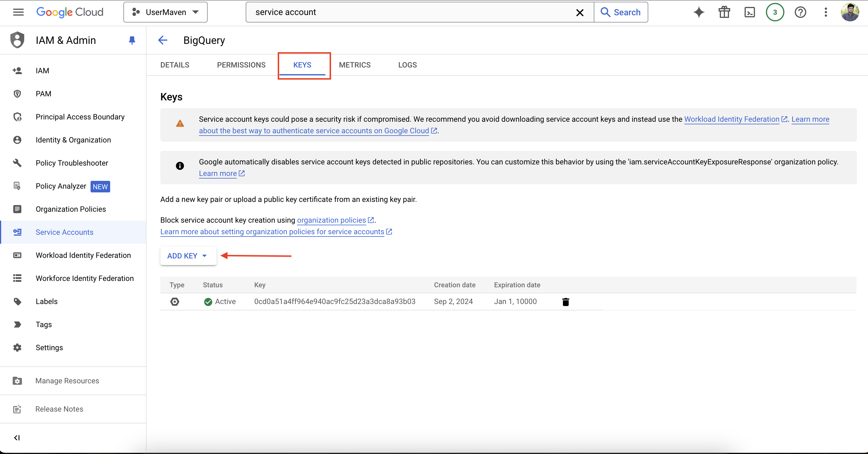The width and height of the screenshot is (868, 454).
Task: Unpin IAM & Admin with pin icon
Action: coord(132,40)
